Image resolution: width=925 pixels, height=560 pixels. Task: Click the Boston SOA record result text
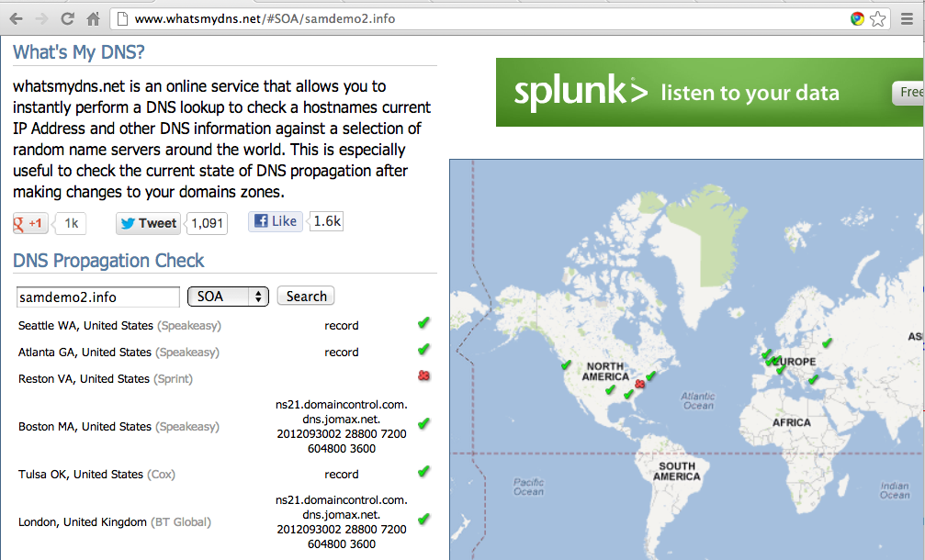click(x=342, y=426)
